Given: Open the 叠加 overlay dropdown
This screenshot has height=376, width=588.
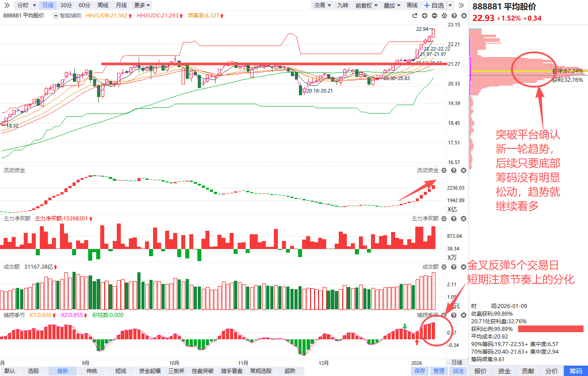Looking at the screenshot, I should coord(392,5).
